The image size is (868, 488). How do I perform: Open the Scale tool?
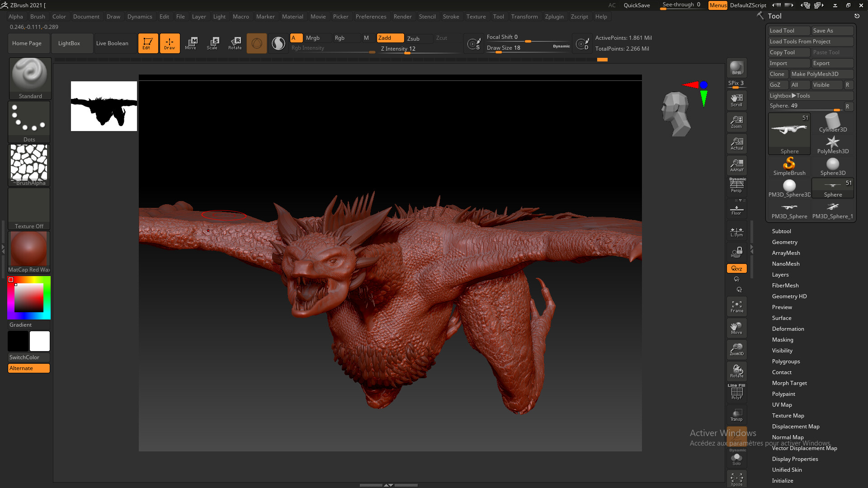click(212, 43)
